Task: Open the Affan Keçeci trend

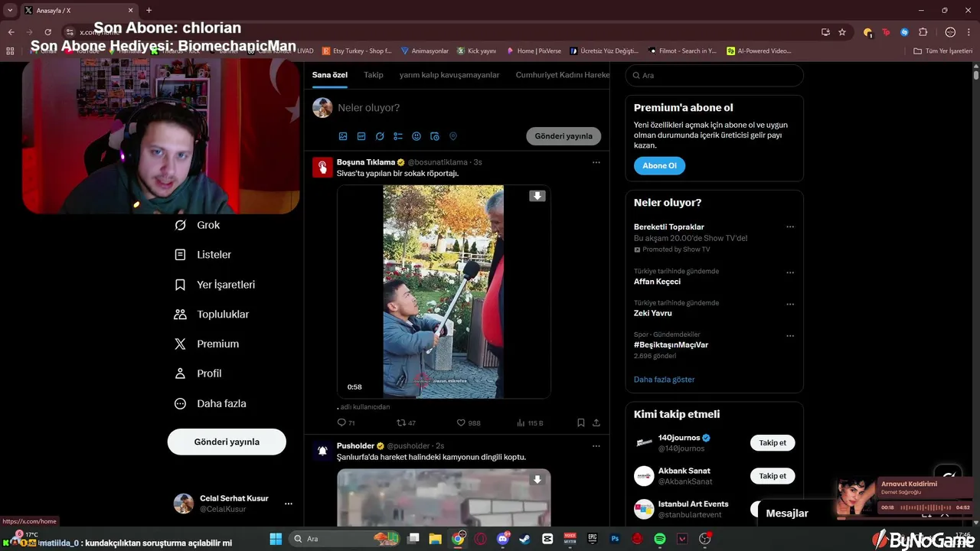Action: tap(657, 282)
